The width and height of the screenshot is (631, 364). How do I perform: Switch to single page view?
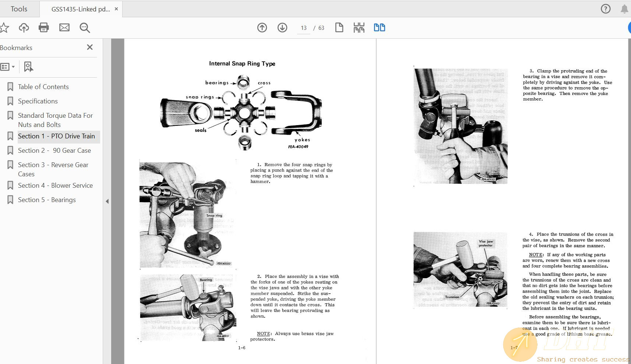coord(339,28)
